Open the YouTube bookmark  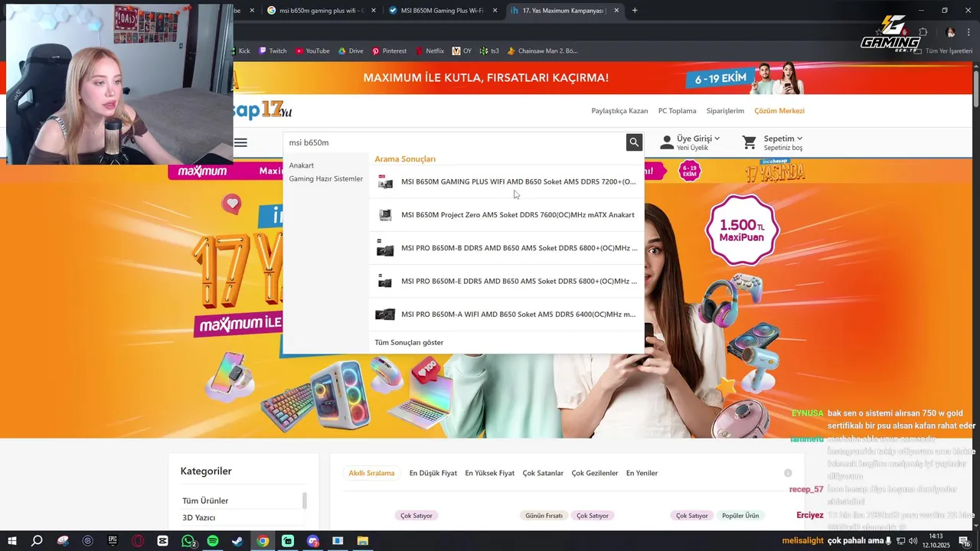point(312,51)
